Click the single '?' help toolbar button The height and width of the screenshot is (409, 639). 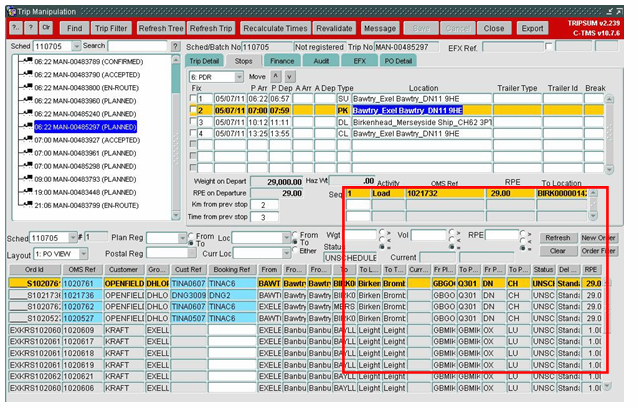click(31, 28)
